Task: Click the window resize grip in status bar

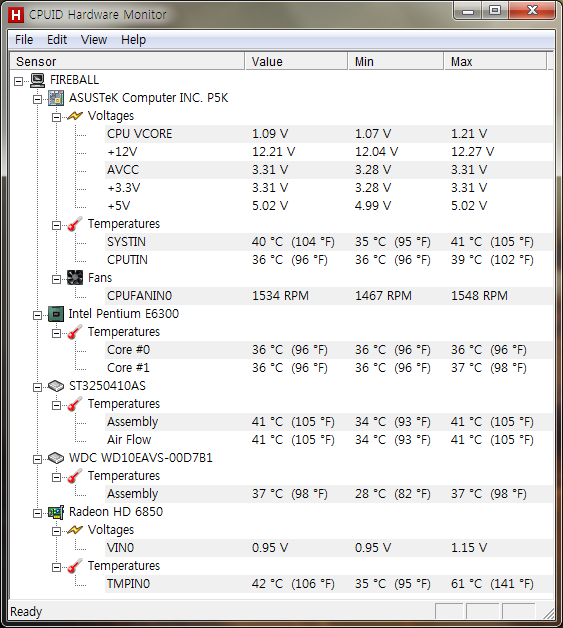Action: tap(548, 613)
